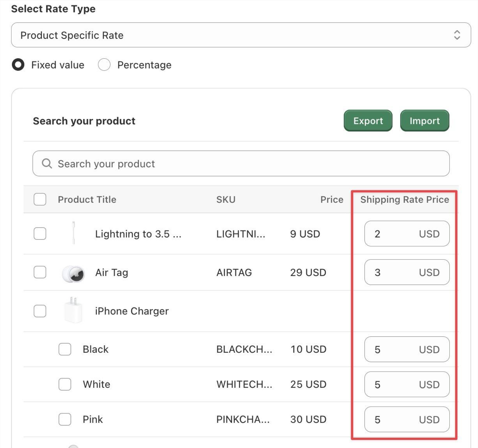This screenshot has height=448, width=478.
Task: Open the Product Specific Rate dropdown
Action: [x=241, y=35]
